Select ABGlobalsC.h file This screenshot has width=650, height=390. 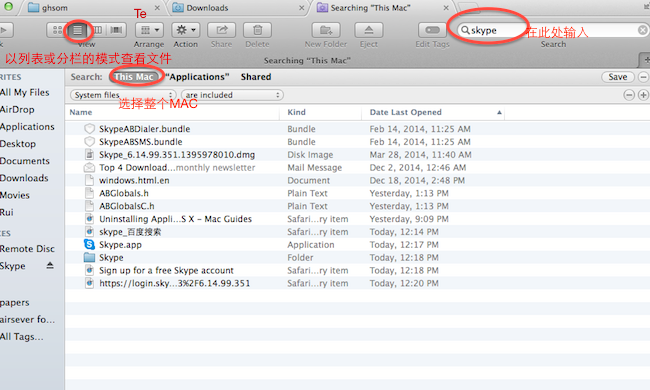tap(126, 206)
